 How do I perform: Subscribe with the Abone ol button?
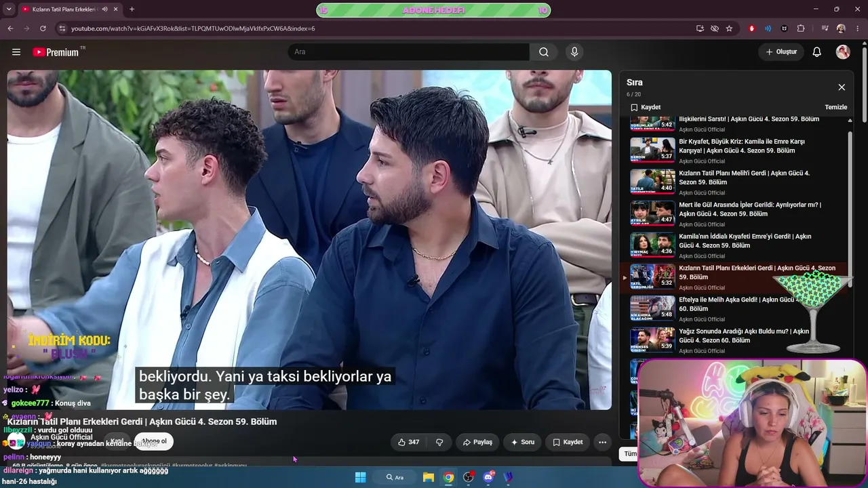[154, 441]
